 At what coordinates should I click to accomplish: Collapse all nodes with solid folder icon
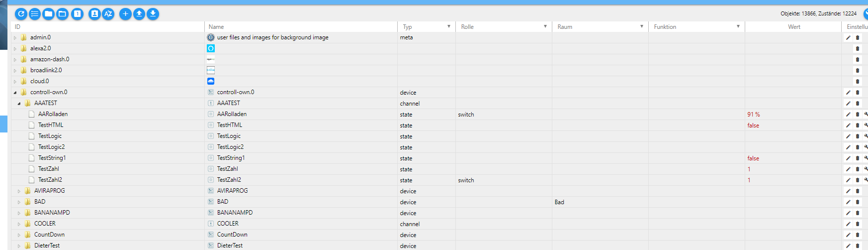click(49, 14)
